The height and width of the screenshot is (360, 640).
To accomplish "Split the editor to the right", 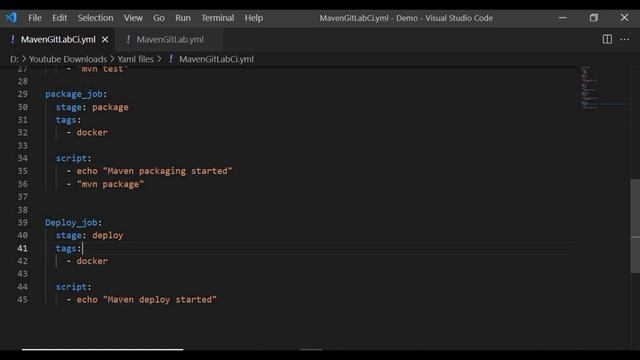I will pos(607,39).
